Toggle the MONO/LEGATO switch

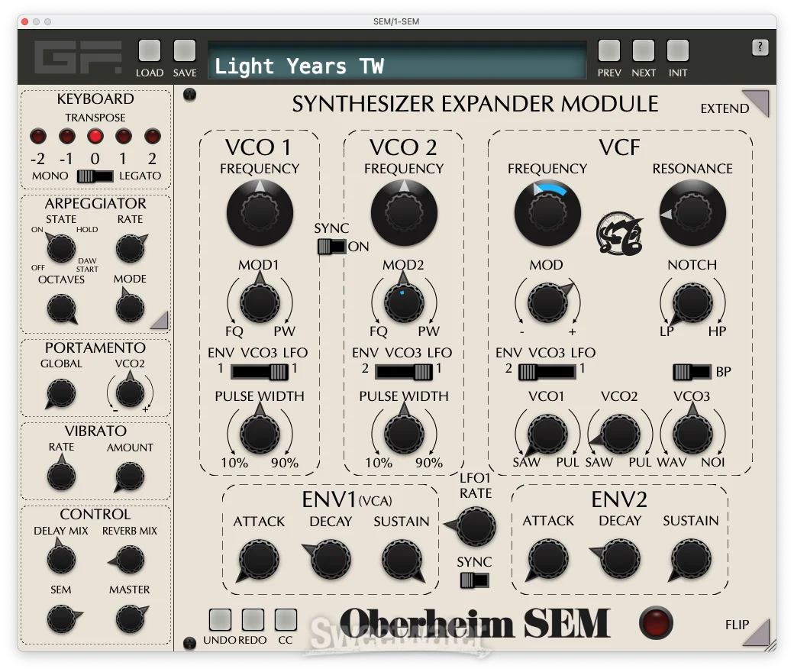pos(95,176)
